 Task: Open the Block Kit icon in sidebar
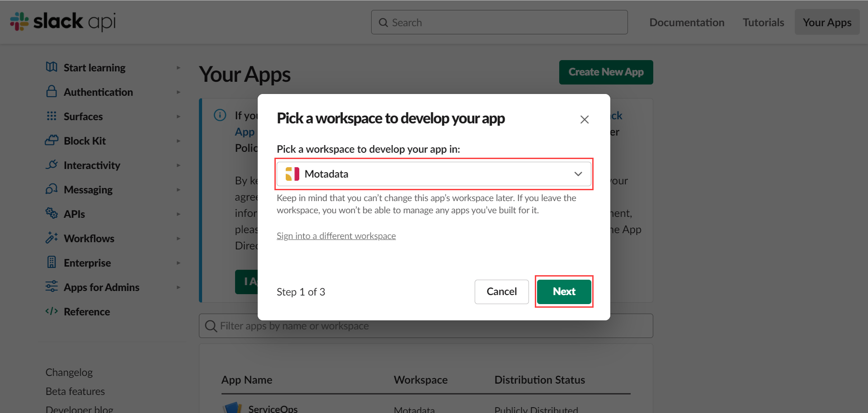(x=52, y=141)
